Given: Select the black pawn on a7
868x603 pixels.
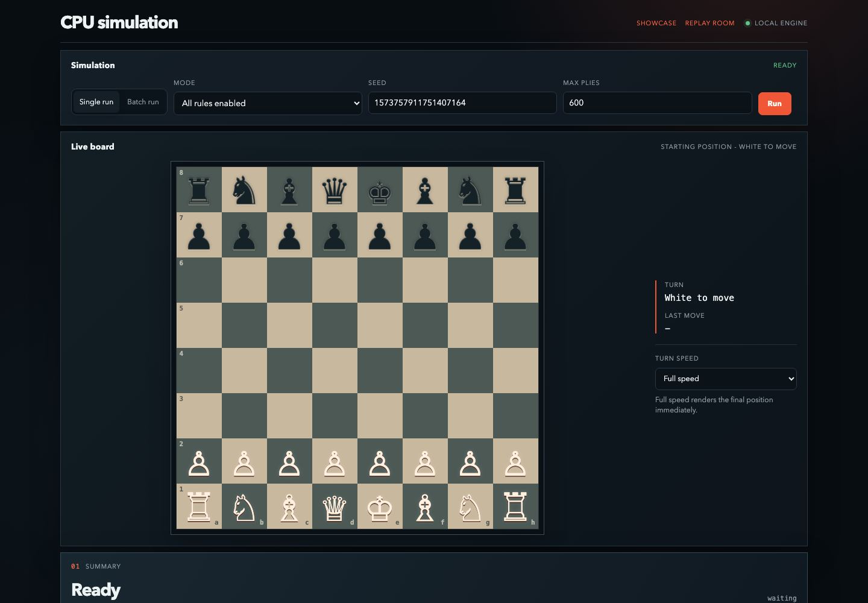Looking at the screenshot, I should click(199, 235).
